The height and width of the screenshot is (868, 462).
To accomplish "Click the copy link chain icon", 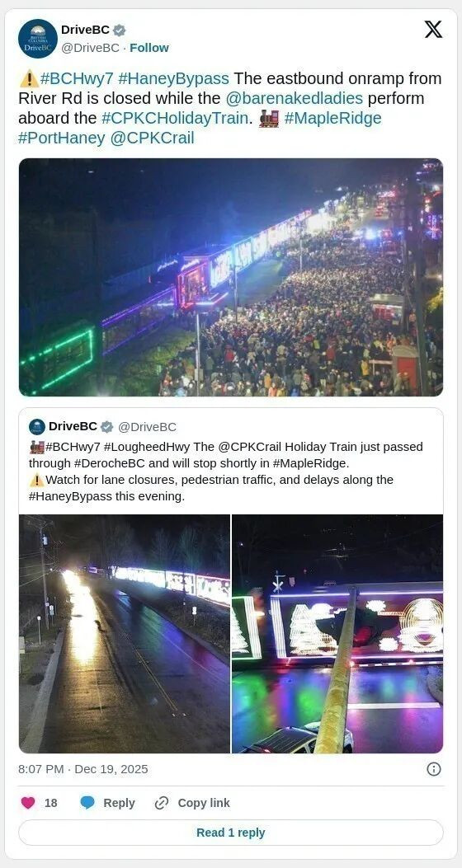I will click(161, 803).
